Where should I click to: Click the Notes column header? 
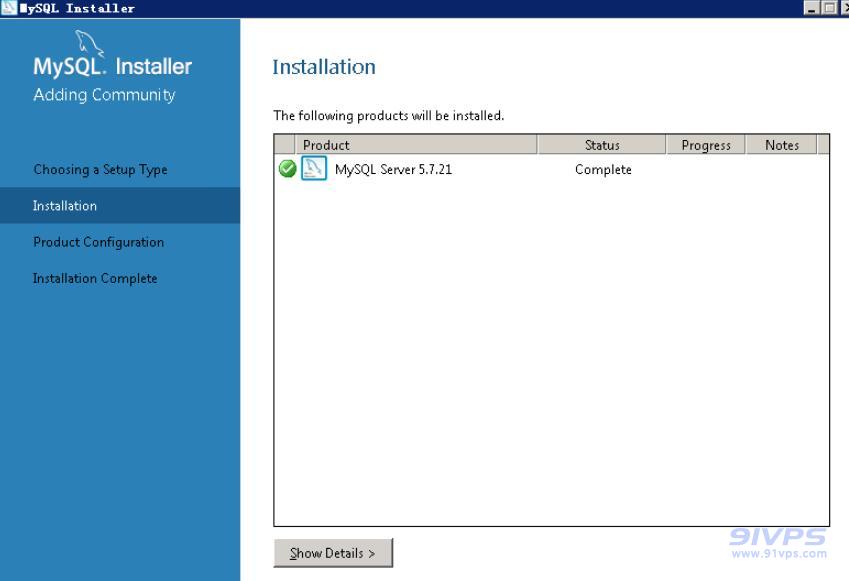point(782,145)
